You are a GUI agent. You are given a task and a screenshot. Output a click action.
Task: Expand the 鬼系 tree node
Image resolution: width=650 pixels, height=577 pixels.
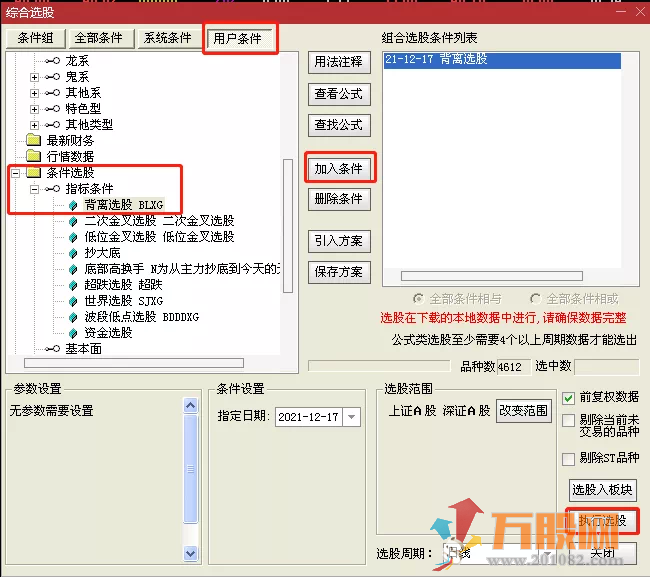point(34,77)
